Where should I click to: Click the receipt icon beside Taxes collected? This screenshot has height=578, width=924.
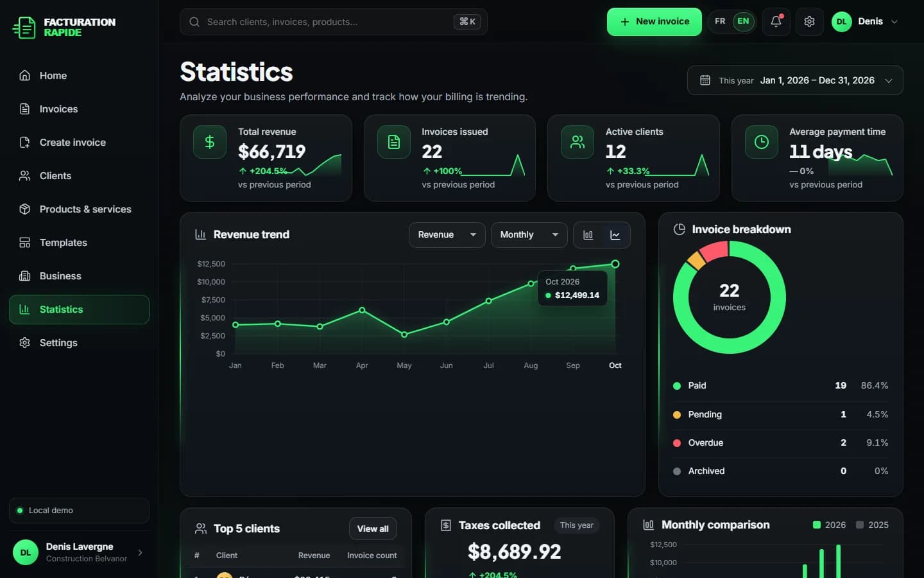[446, 525]
